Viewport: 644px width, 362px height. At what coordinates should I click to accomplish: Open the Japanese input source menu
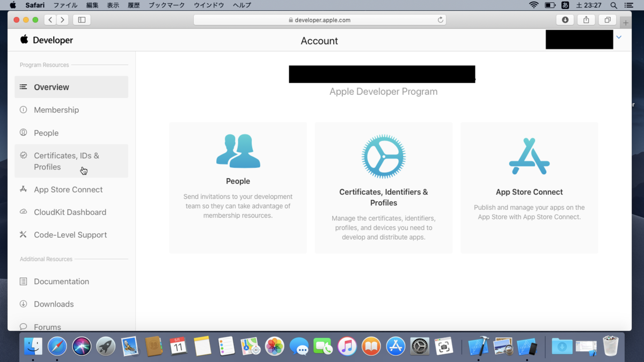click(x=565, y=5)
